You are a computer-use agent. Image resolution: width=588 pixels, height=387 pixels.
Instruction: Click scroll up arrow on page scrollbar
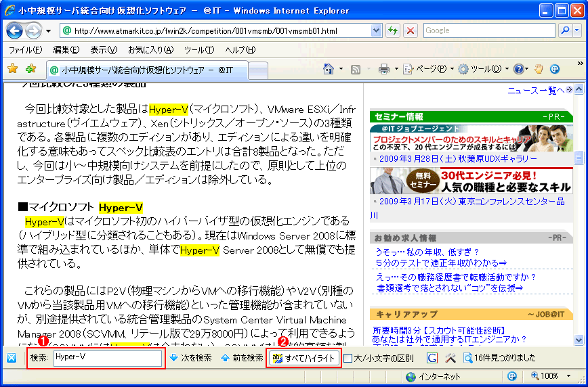pos(579,89)
